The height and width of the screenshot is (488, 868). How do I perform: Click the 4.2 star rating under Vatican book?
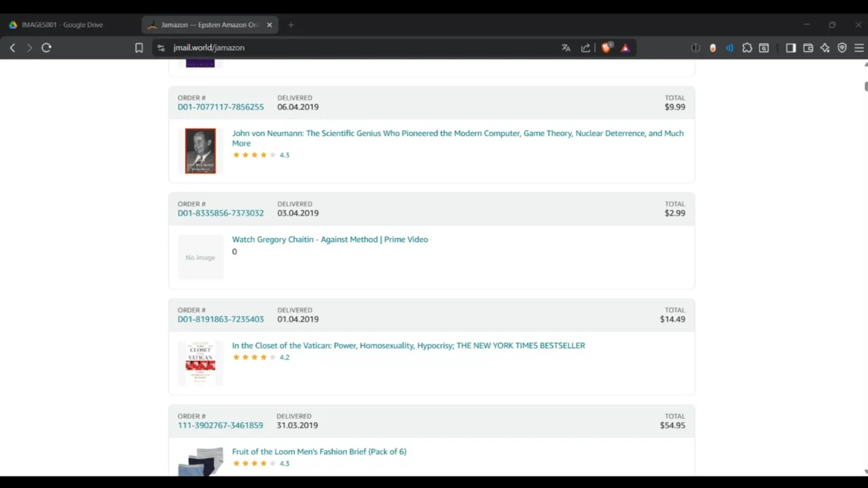click(261, 357)
